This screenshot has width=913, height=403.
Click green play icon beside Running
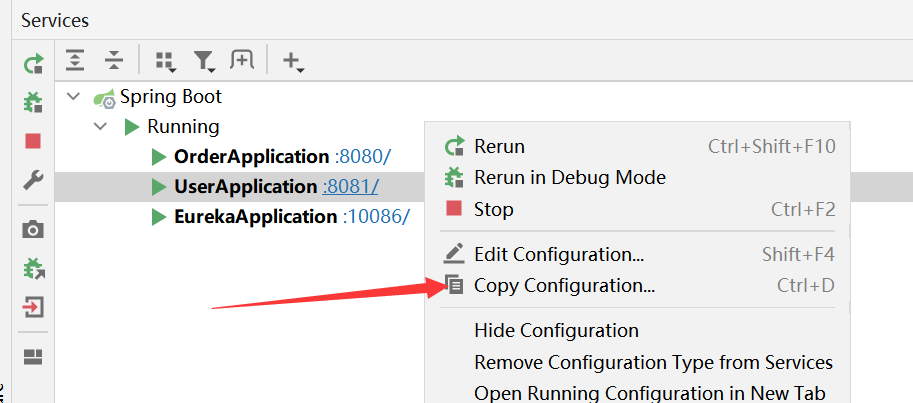(132, 126)
